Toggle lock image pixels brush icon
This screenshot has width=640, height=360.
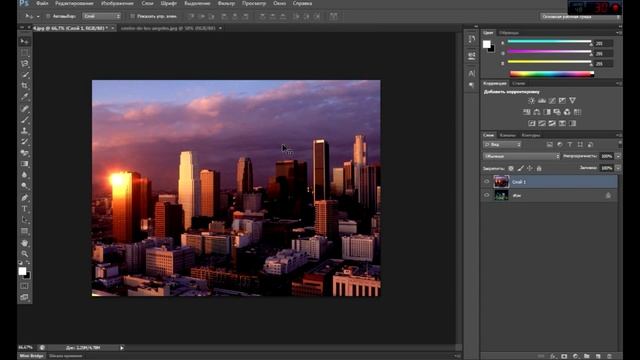(520, 168)
